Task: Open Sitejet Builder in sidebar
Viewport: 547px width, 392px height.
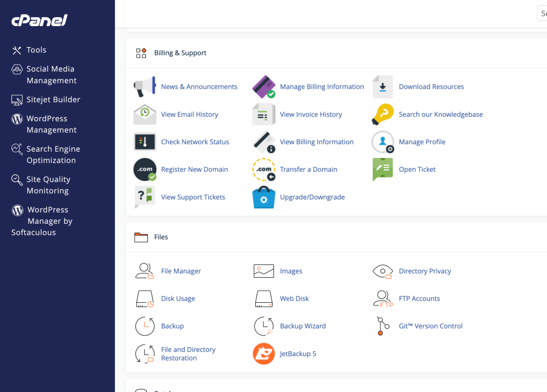Action: pyautogui.click(x=46, y=100)
